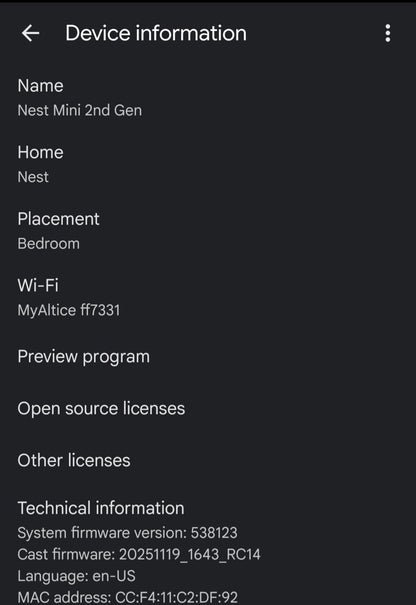Tap the Nest home value
Image resolution: width=416 pixels, height=605 pixels.
33,177
